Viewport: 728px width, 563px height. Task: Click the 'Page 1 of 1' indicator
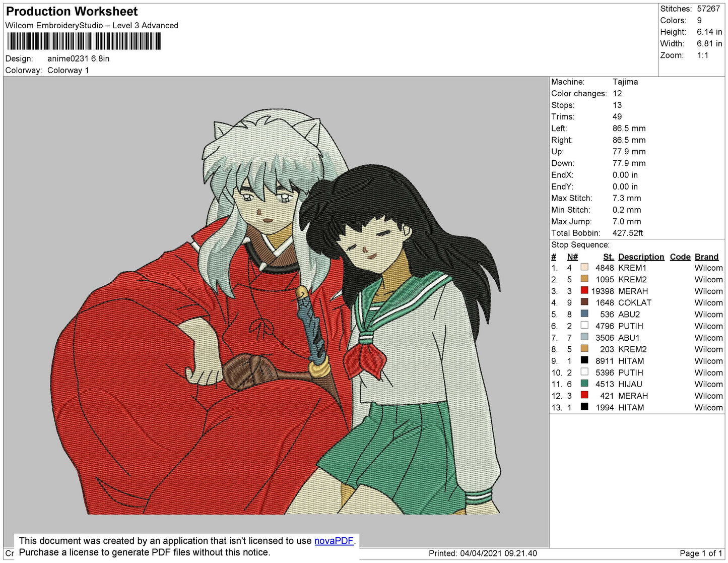(701, 553)
